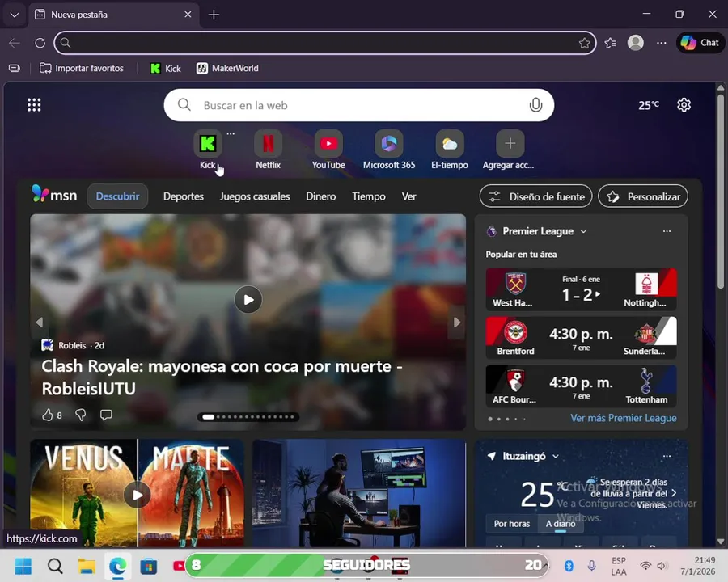Select the Deportes tab

click(184, 196)
